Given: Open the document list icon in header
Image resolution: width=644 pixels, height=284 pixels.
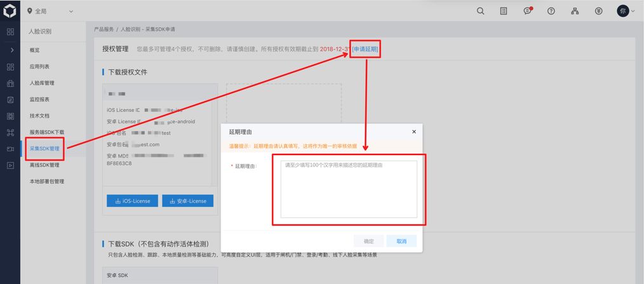Looking at the screenshot, I should 504,11.
